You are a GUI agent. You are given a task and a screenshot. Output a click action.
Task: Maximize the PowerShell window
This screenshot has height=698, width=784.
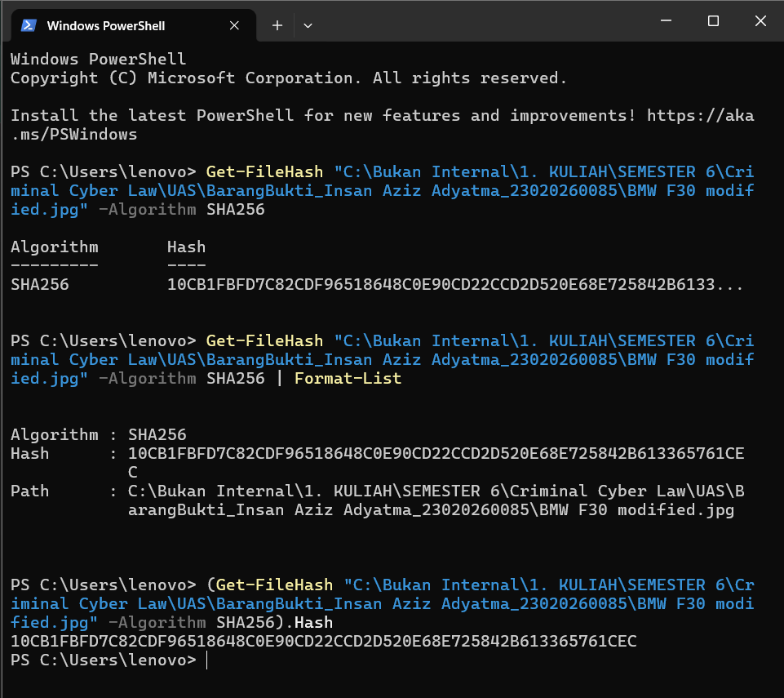(x=713, y=21)
